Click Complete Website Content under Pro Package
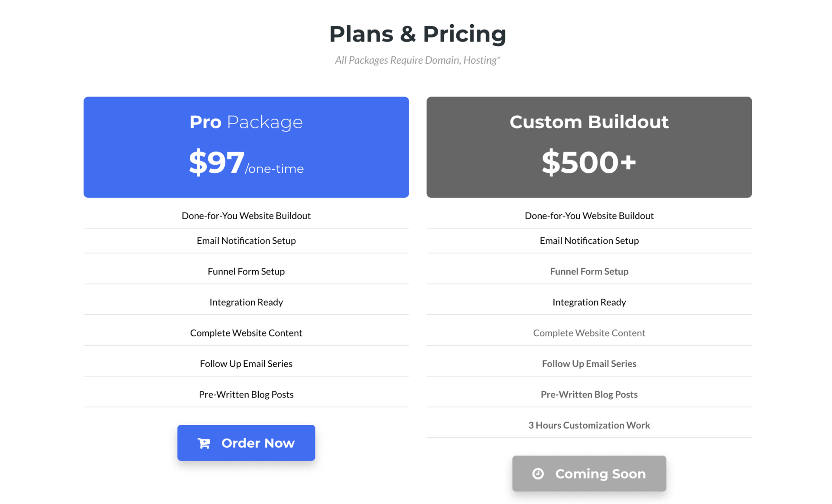This screenshot has height=504, width=832. click(246, 333)
